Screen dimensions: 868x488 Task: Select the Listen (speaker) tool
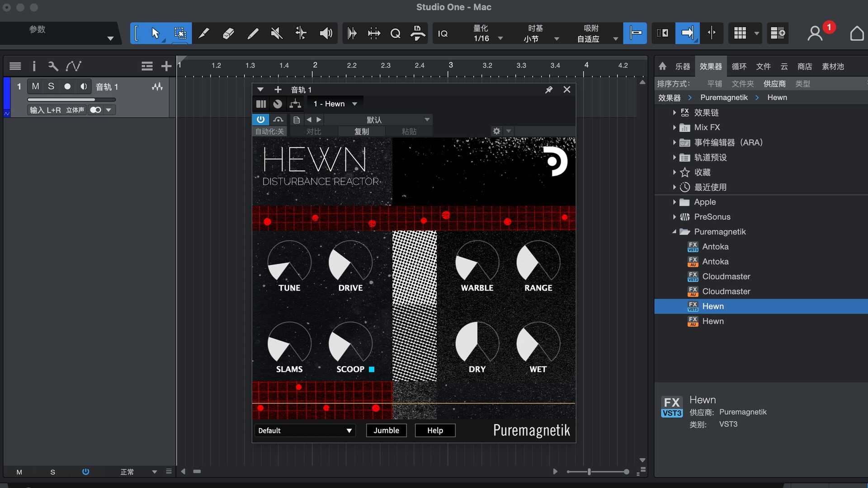[x=325, y=33]
